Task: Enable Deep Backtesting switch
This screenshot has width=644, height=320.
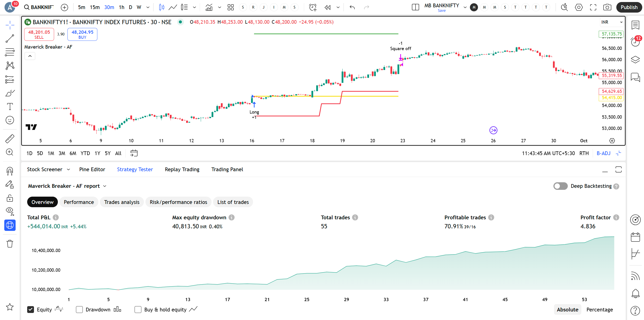Action: [560, 186]
